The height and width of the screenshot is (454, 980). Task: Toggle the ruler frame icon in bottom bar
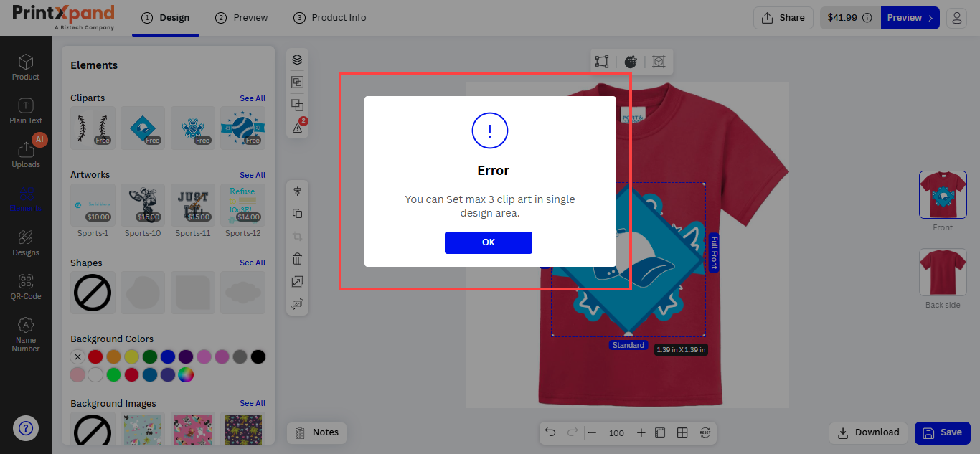coord(660,432)
